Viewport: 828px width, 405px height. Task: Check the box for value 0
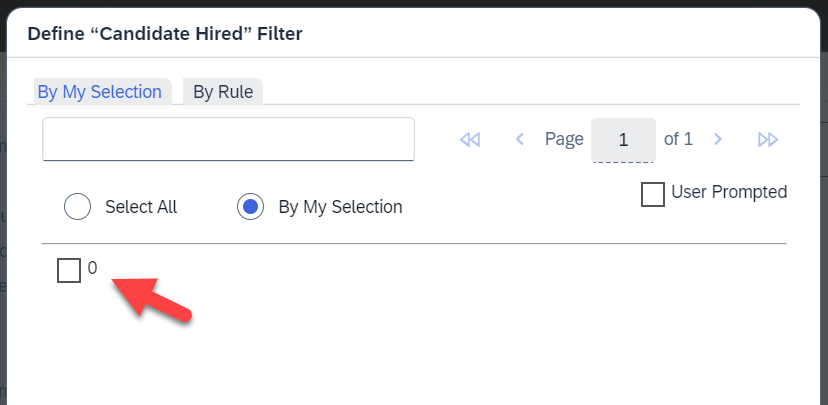tap(69, 270)
